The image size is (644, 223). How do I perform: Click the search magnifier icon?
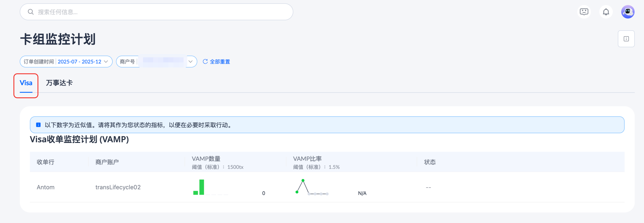click(31, 12)
